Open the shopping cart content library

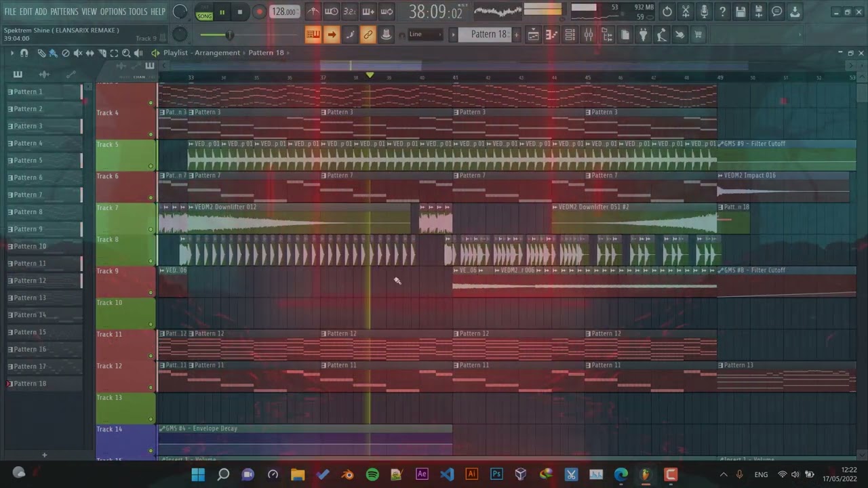pos(698,35)
